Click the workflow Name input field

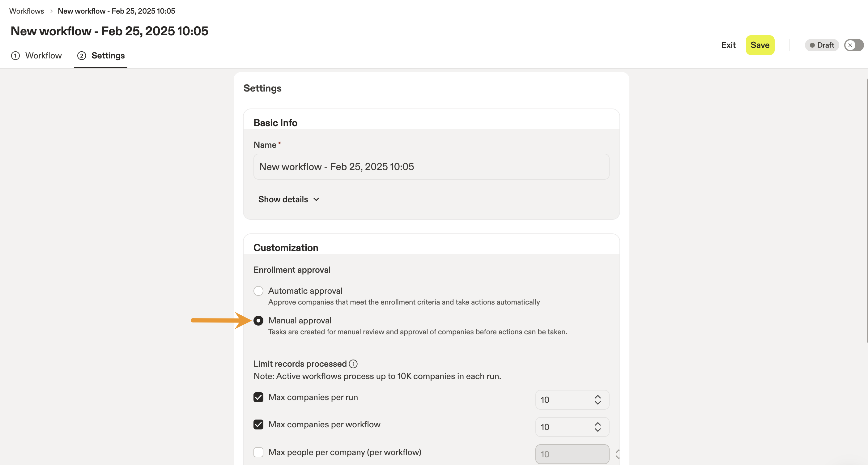(431, 167)
